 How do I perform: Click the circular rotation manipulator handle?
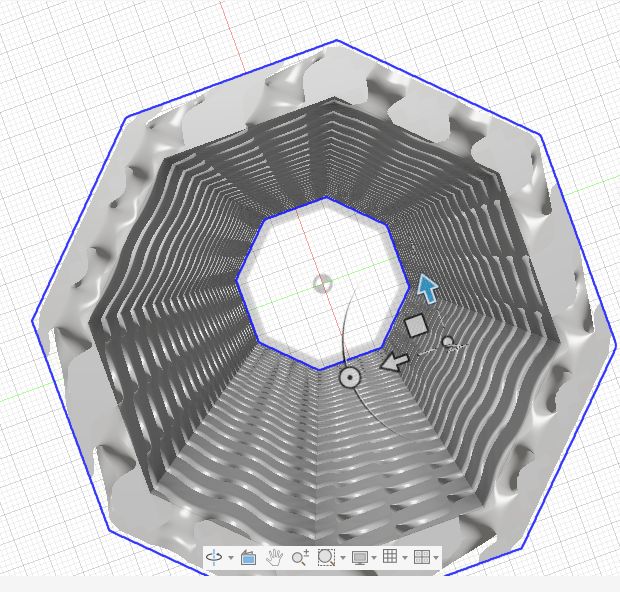coord(350,378)
